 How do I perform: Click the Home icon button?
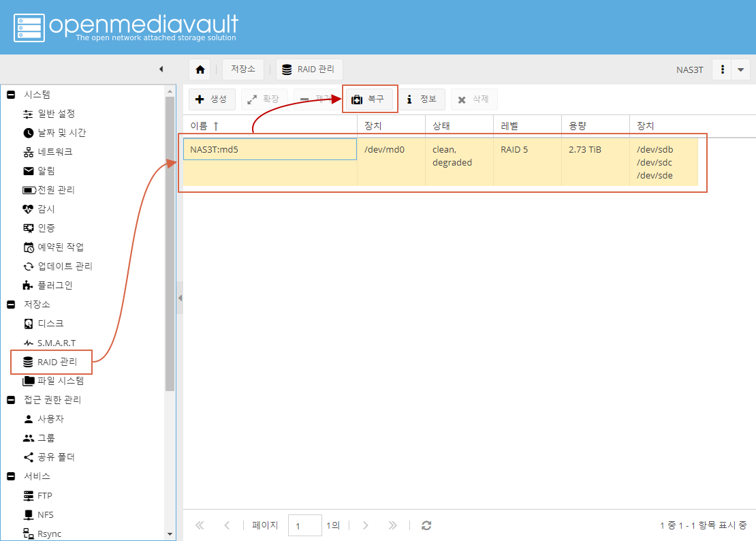pyautogui.click(x=200, y=69)
